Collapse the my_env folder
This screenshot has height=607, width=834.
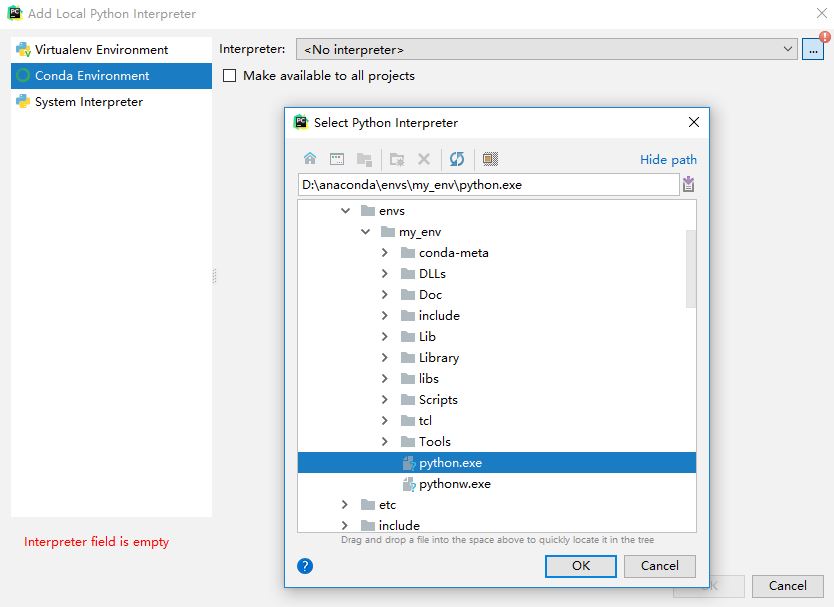[365, 232]
